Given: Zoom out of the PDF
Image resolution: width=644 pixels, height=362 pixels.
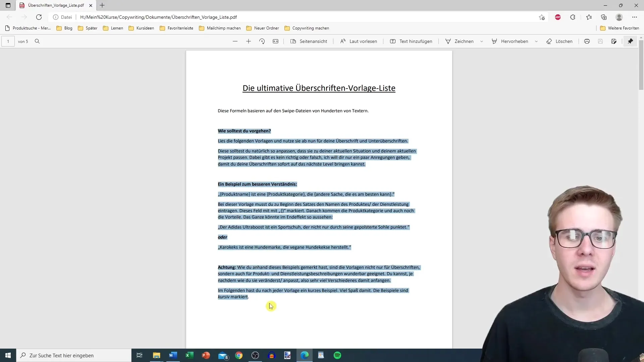Looking at the screenshot, I should (235, 41).
